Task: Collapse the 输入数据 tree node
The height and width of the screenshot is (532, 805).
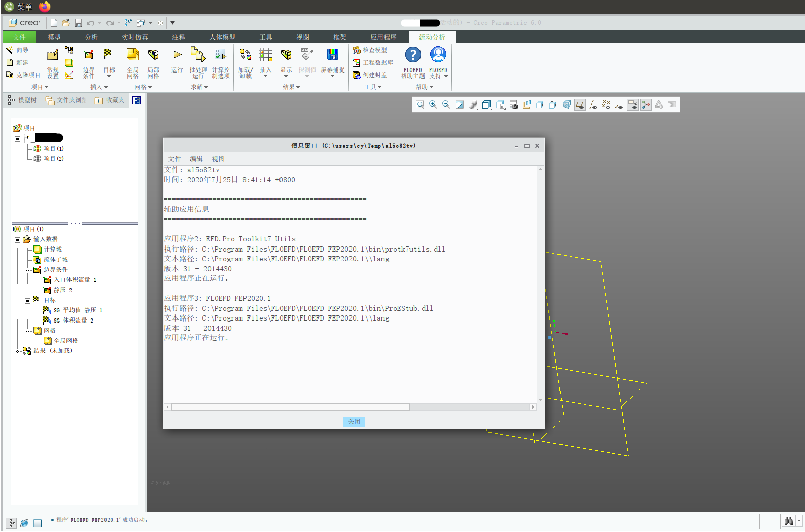Action: (x=17, y=240)
